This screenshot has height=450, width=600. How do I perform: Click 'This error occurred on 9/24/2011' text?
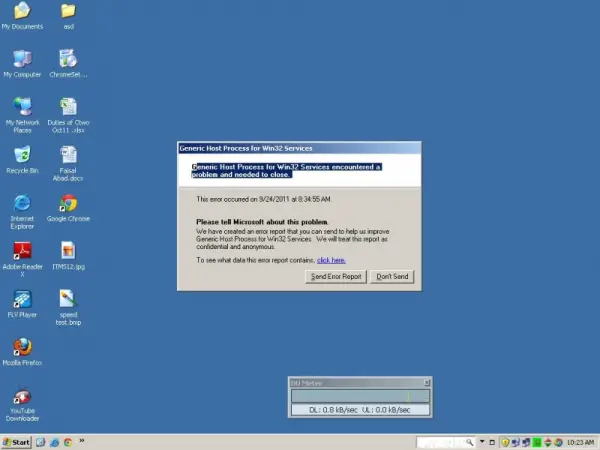264,199
